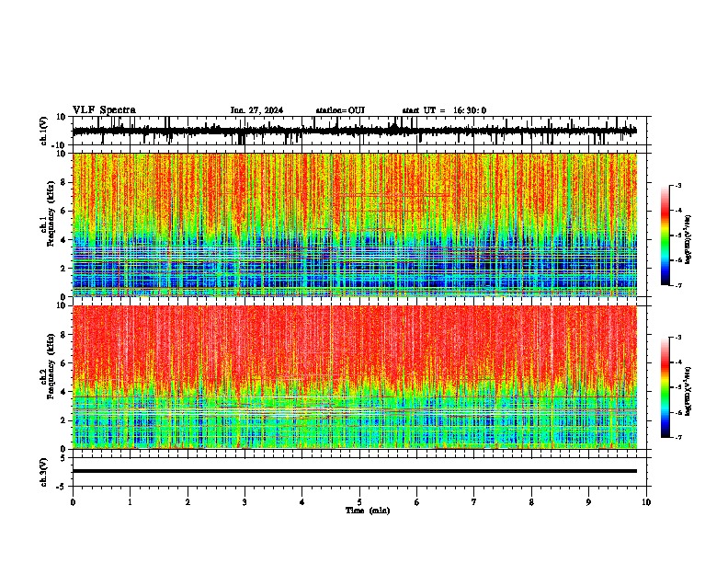728x563 pixels.
Task: Click the 3 tick label on time axis
Action: point(245,502)
